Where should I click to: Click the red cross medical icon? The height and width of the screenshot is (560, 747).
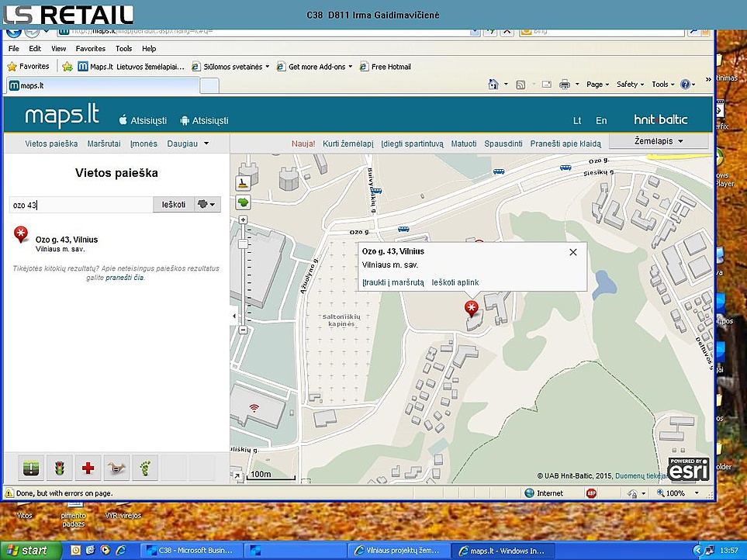pyautogui.click(x=88, y=468)
